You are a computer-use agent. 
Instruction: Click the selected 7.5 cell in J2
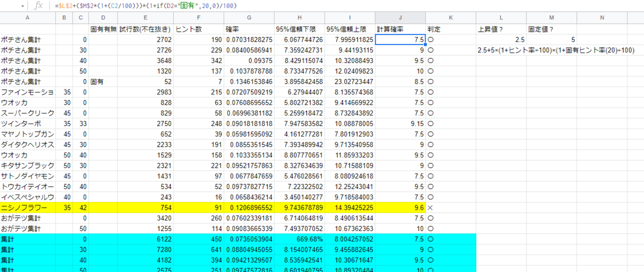point(400,40)
